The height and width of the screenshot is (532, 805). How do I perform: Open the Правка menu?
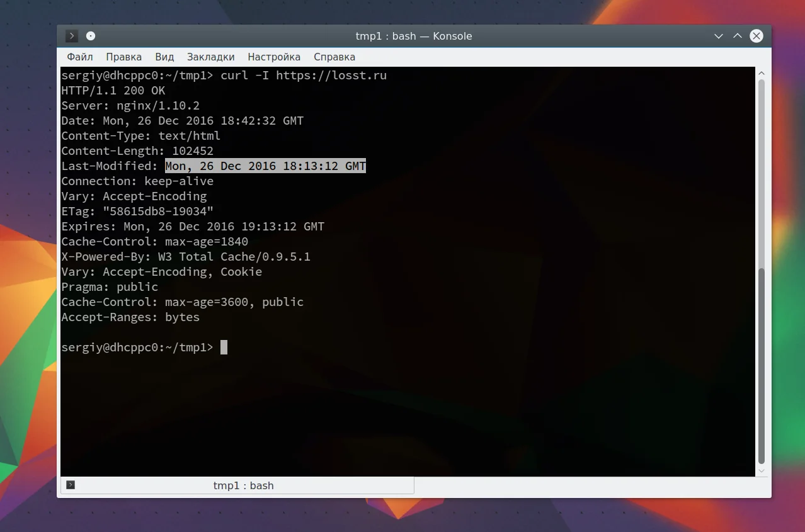pos(123,57)
